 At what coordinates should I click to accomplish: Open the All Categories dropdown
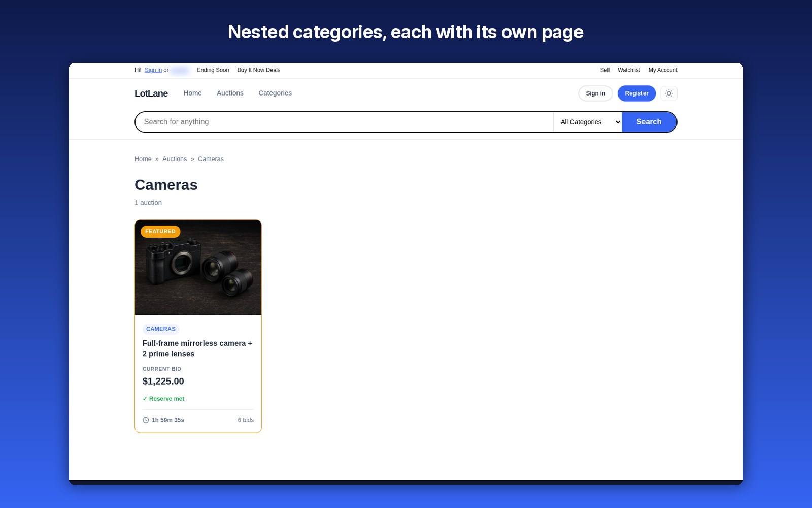[x=587, y=122]
